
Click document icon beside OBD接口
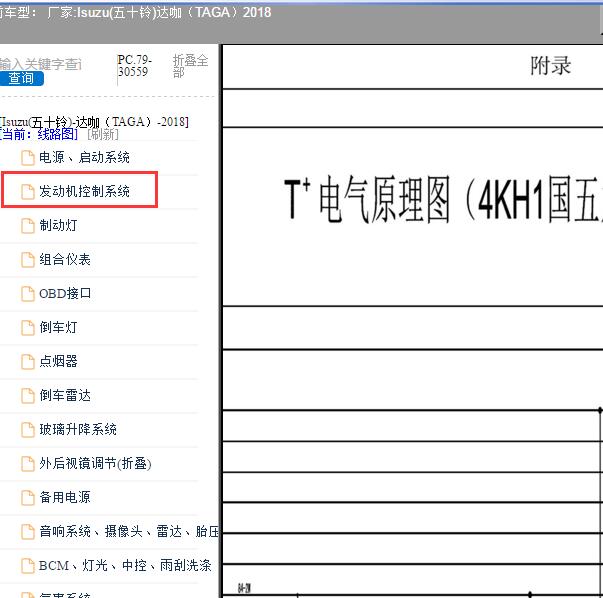[27, 294]
